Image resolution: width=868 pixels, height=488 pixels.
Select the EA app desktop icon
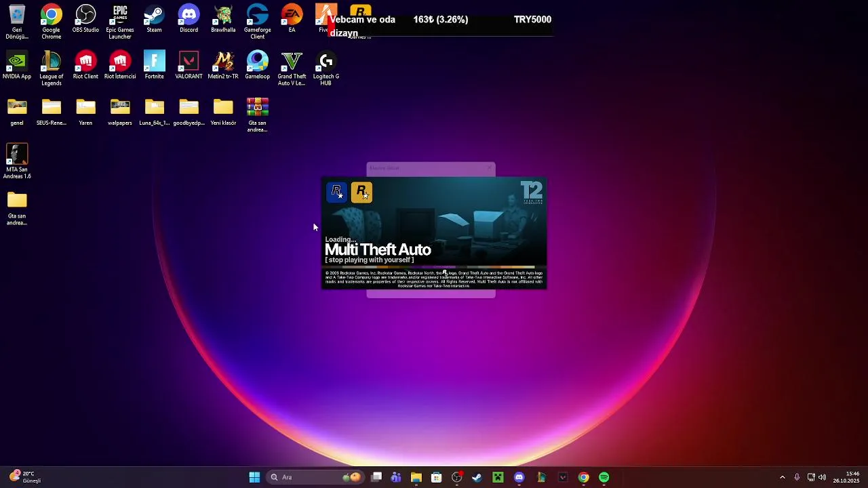point(292,19)
